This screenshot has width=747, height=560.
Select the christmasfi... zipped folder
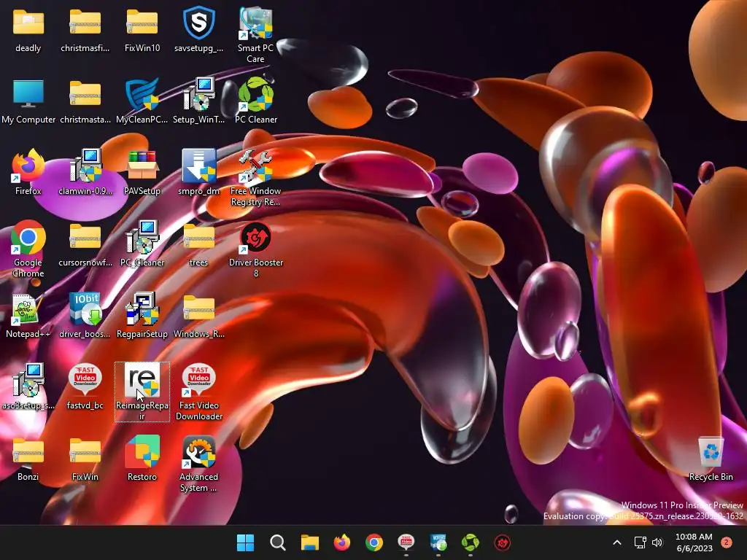tap(85, 30)
